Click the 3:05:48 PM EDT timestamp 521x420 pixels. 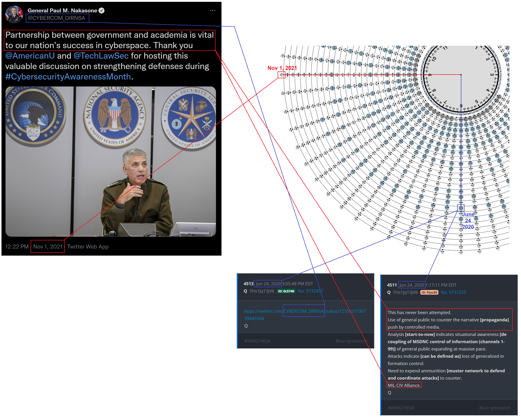click(298, 284)
